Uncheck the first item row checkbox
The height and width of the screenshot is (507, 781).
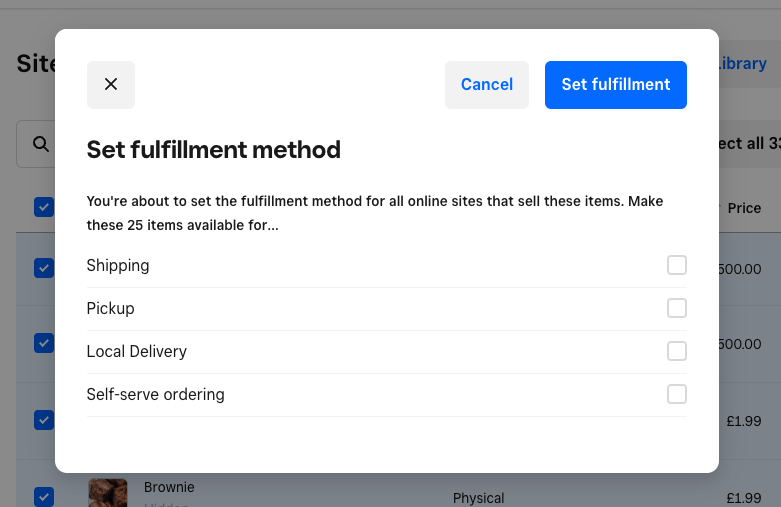tap(44, 267)
